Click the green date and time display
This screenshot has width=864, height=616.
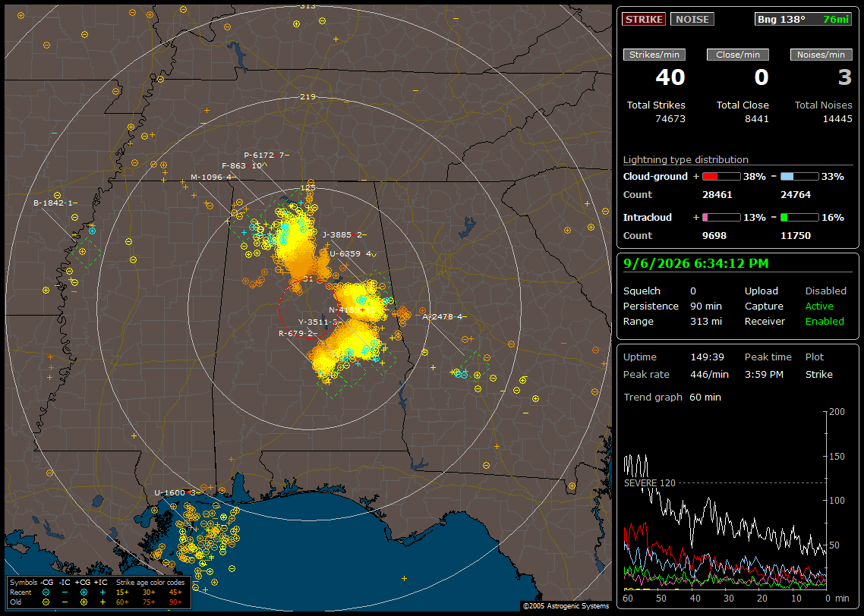pos(695,264)
